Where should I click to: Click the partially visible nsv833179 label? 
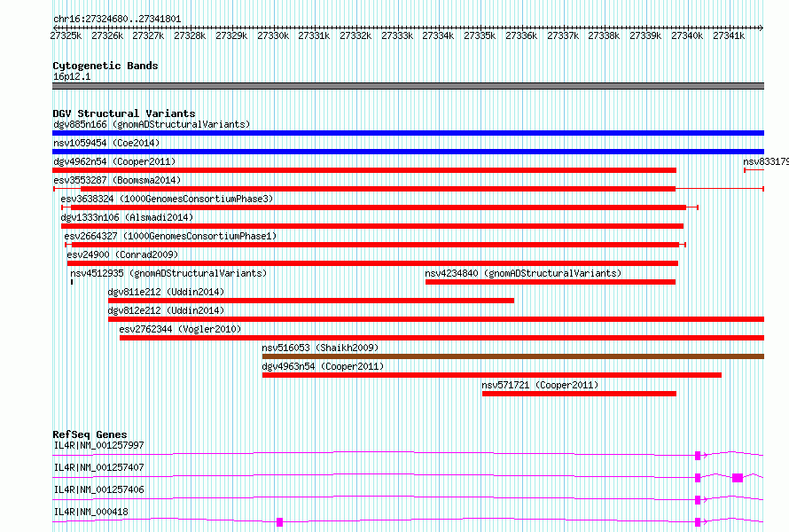pos(766,161)
